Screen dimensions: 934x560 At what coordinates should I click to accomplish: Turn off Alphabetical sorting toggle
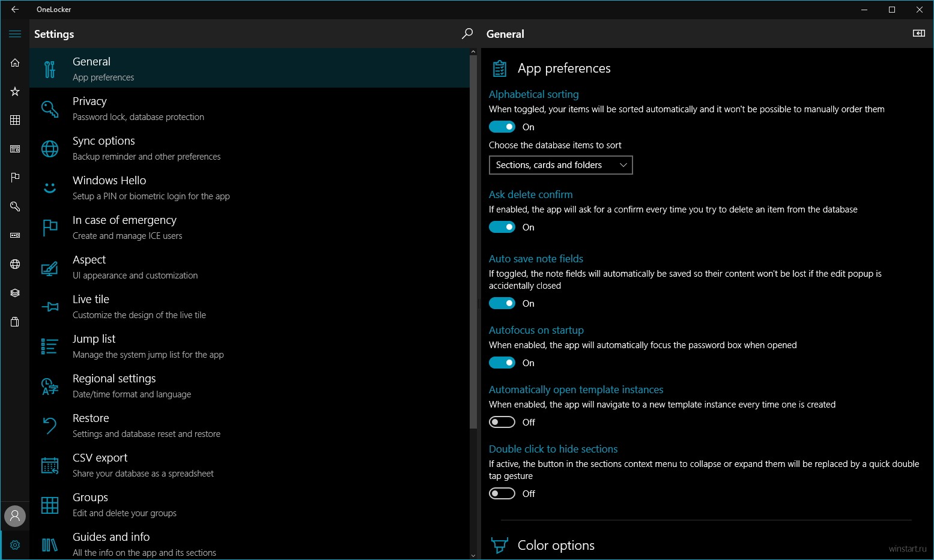click(x=502, y=127)
